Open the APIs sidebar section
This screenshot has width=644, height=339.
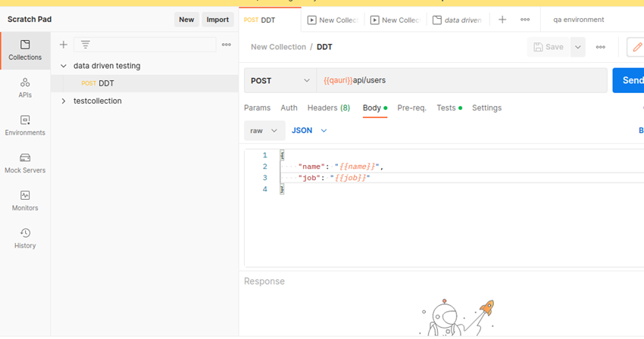click(25, 88)
